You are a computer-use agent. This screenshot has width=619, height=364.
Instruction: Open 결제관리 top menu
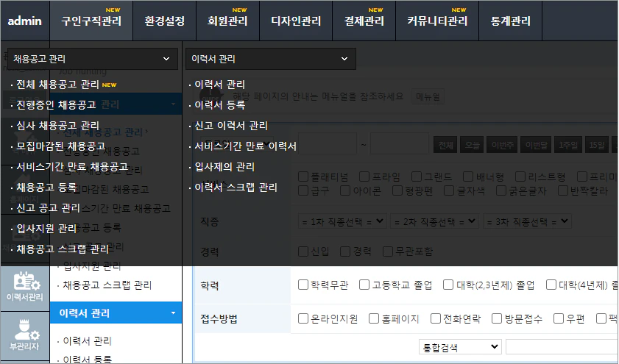point(364,21)
